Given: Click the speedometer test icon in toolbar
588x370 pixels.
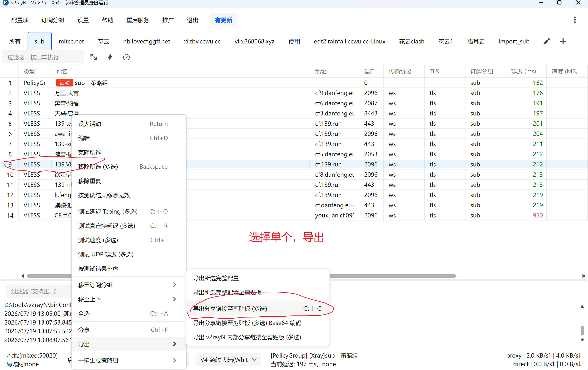Looking at the screenshot, I should tap(126, 57).
